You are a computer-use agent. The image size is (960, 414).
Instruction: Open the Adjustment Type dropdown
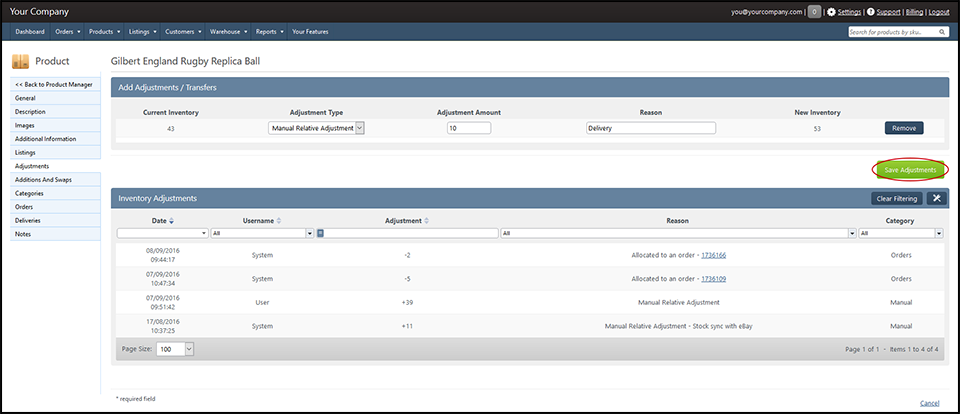point(360,128)
